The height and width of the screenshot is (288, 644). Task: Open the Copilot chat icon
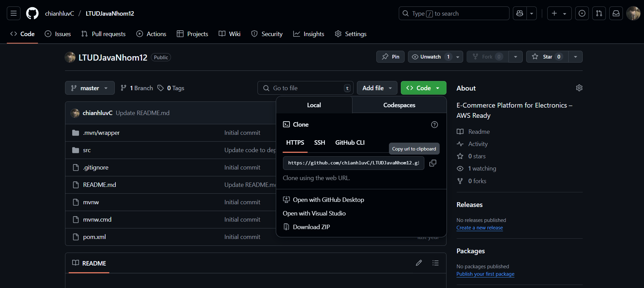coord(520,13)
